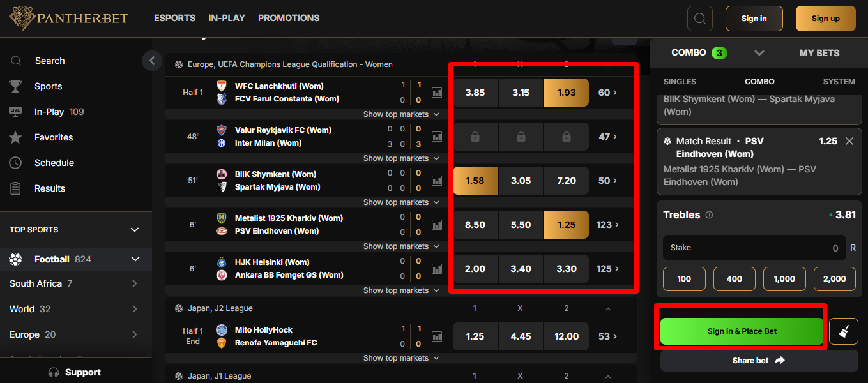Image resolution: width=868 pixels, height=383 pixels.
Task: Open stats chart icon for WFC Lanchkhuti match
Action: tap(437, 93)
